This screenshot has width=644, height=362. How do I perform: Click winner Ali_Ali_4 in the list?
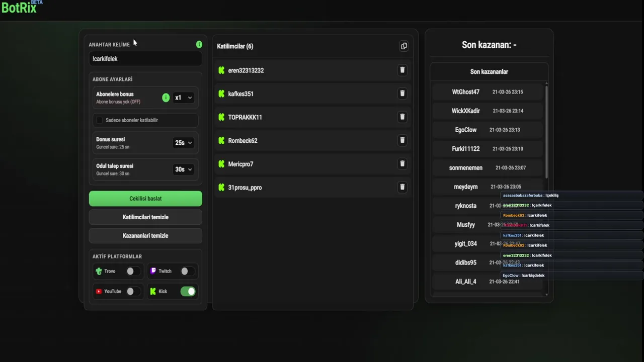coord(466,282)
